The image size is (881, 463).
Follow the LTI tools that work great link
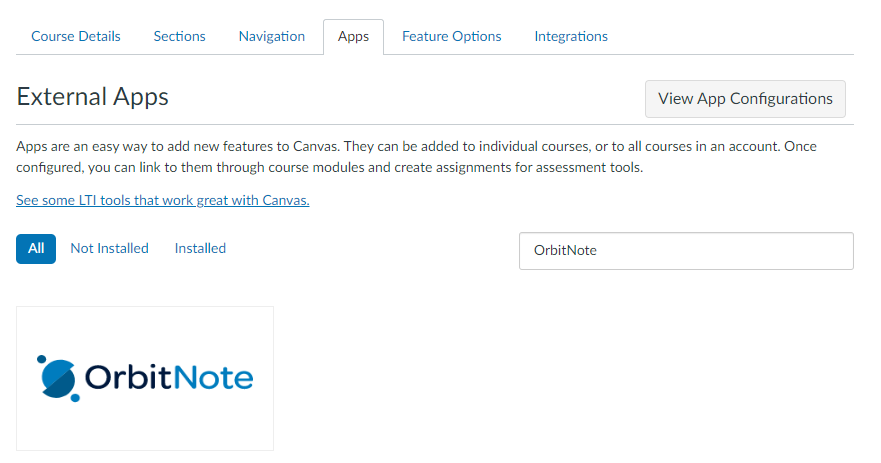coord(163,200)
